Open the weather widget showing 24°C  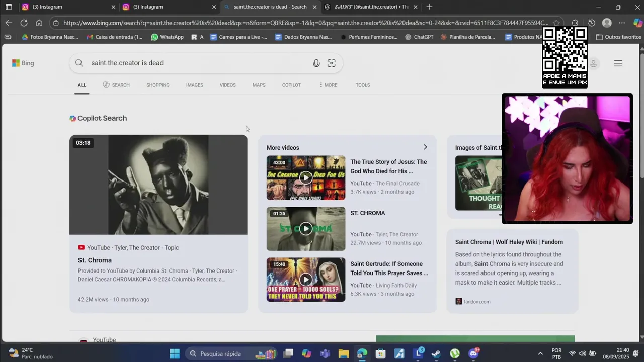click(x=31, y=353)
